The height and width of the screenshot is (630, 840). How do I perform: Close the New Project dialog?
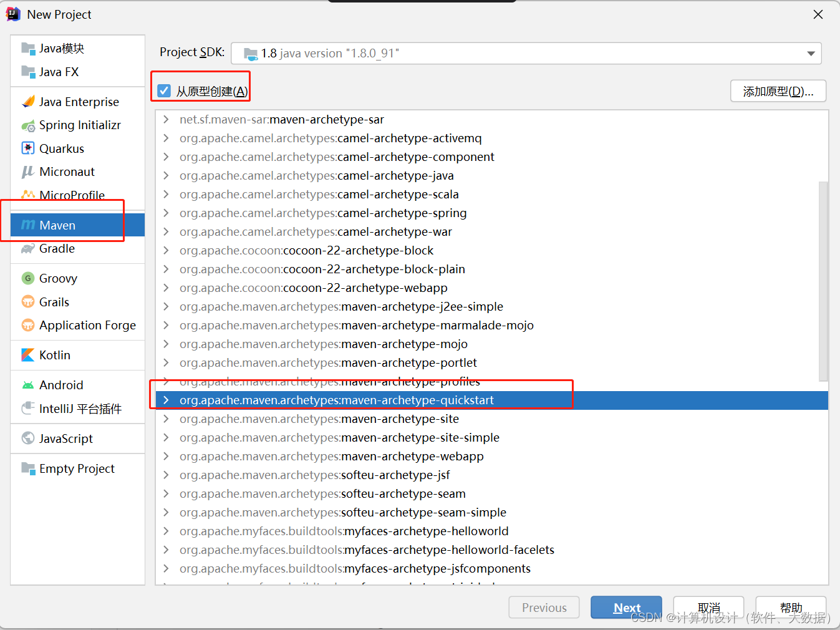(x=818, y=14)
